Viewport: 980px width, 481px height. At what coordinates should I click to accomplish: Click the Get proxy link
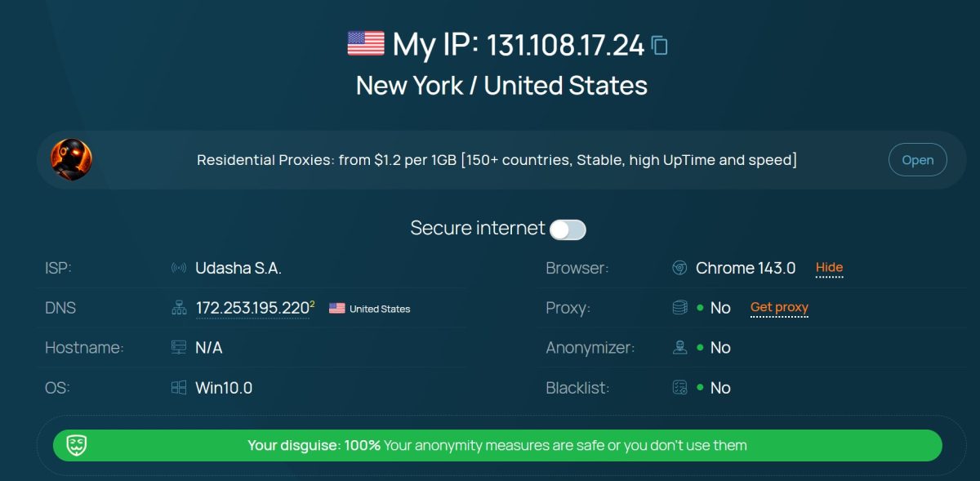pos(779,308)
